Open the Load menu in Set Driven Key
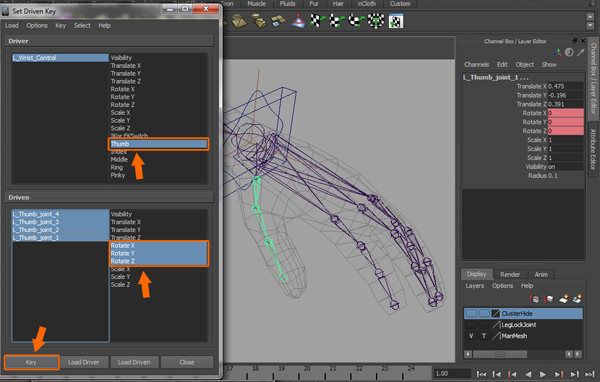The image size is (600, 382). pos(11,26)
